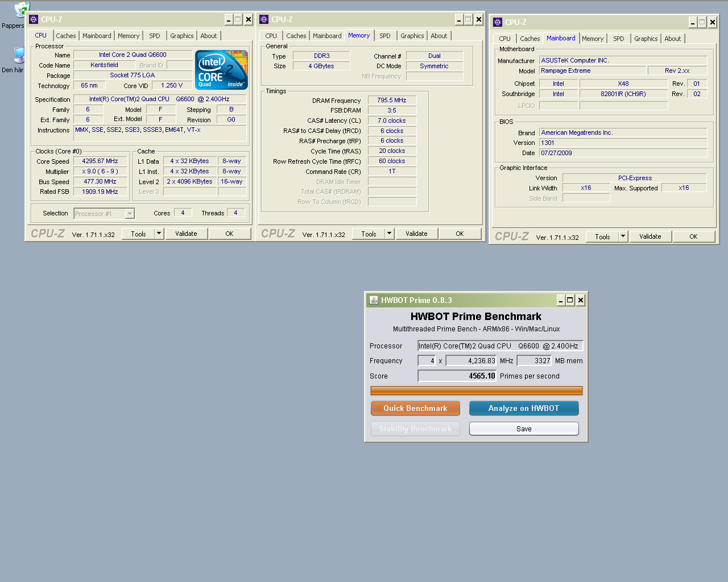Click OK in the CPU window
This screenshot has height=582, width=728.
pos(229,234)
